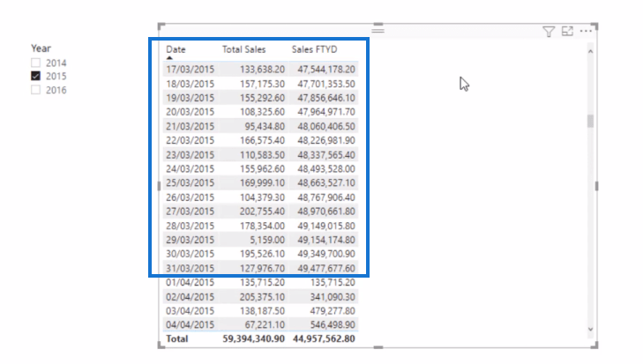Select the 20/03/2015 date cell
This screenshot has width=643, height=364.
190,112
